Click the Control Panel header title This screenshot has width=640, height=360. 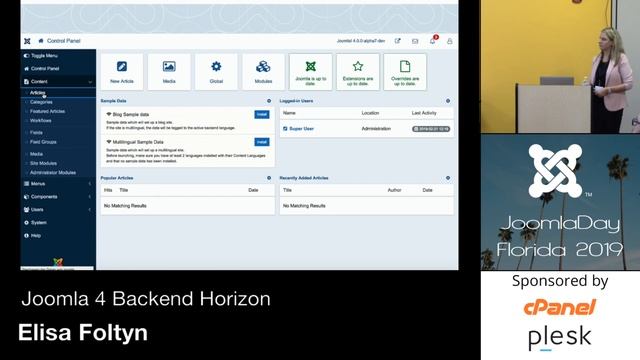64,41
